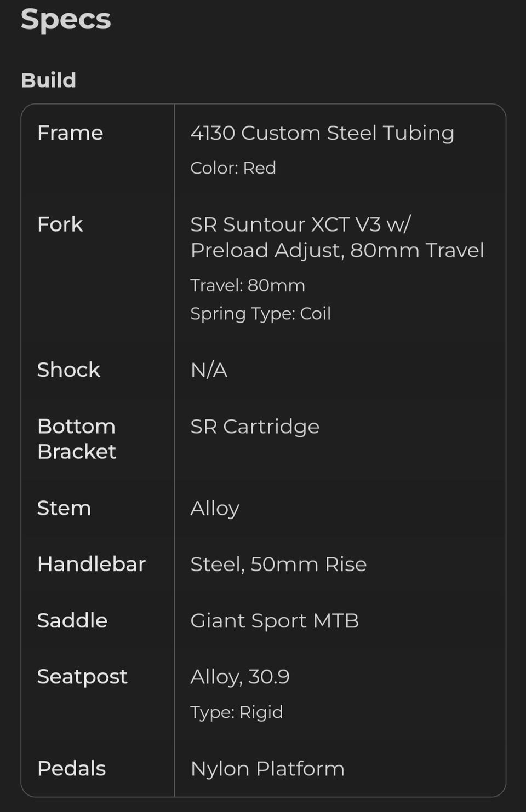The height and width of the screenshot is (812, 526).
Task: Click the Frame row label
Action: pyautogui.click(x=70, y=133)
